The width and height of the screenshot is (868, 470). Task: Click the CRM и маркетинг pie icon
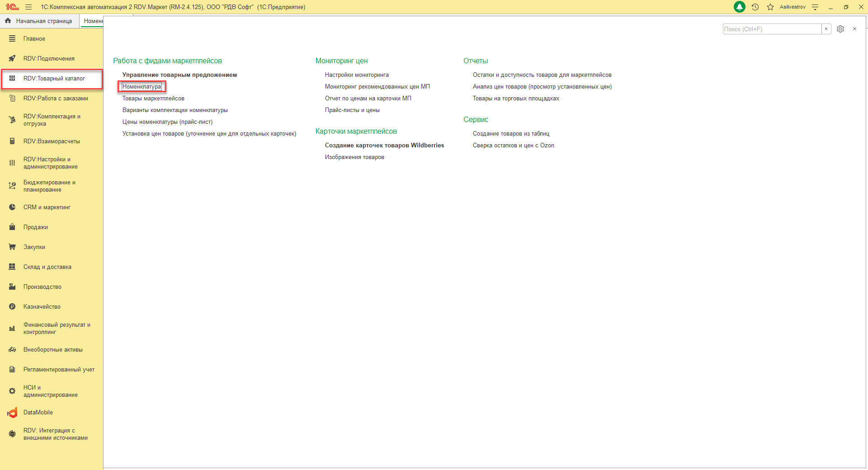pos(12,207)
